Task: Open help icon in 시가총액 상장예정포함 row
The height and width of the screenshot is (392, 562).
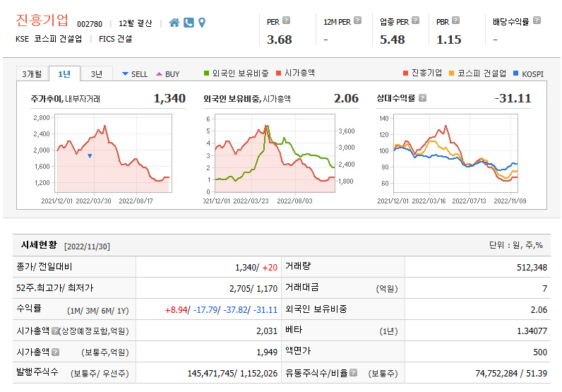Action: coord(55,331)
